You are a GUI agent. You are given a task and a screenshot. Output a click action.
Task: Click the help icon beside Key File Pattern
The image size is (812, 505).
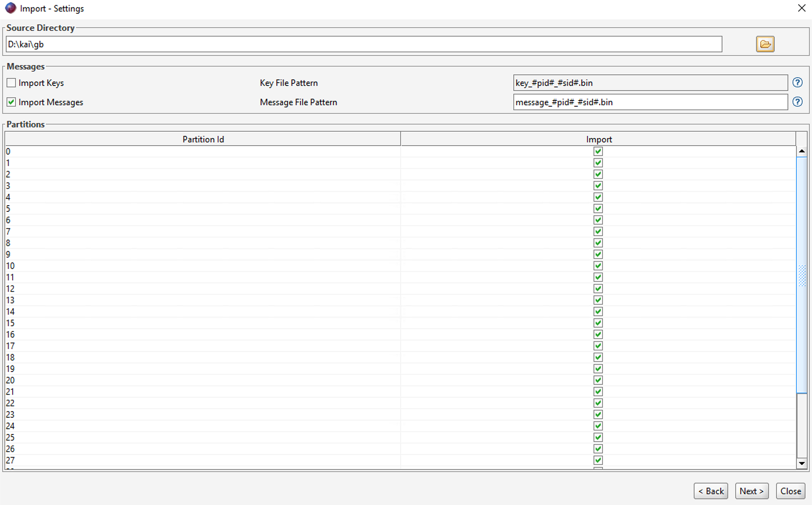(x=797, y=82)
